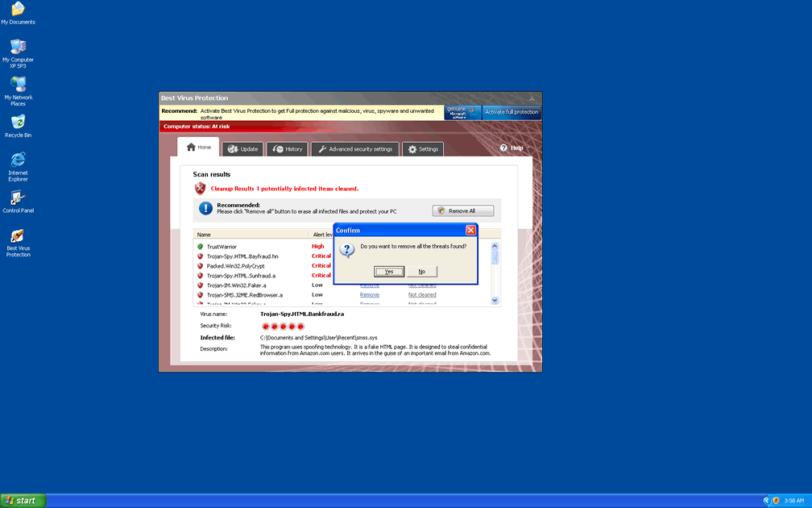Click the blue information icon in the Recommended panel
The image size is (812, 508).
[x=205, y=208]
